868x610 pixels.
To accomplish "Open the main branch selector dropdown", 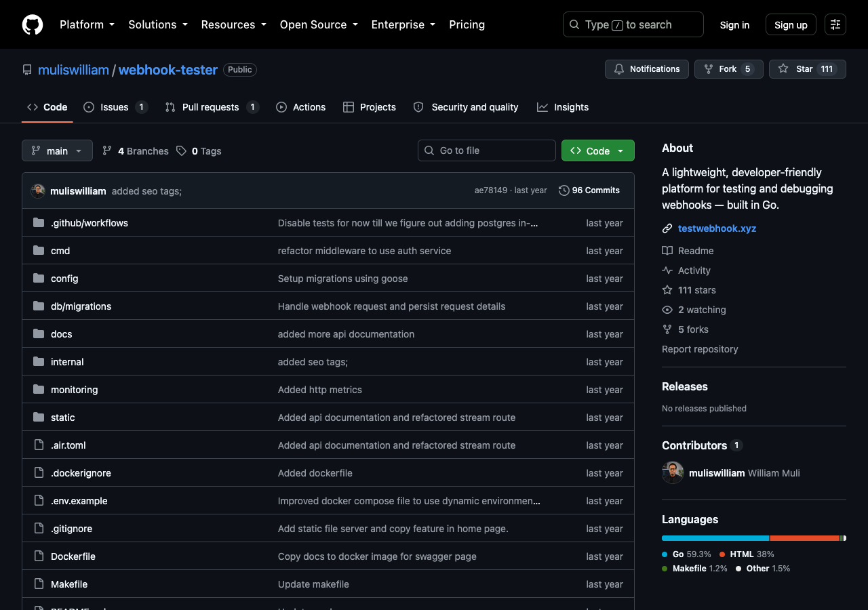I will tap(57, 150).
